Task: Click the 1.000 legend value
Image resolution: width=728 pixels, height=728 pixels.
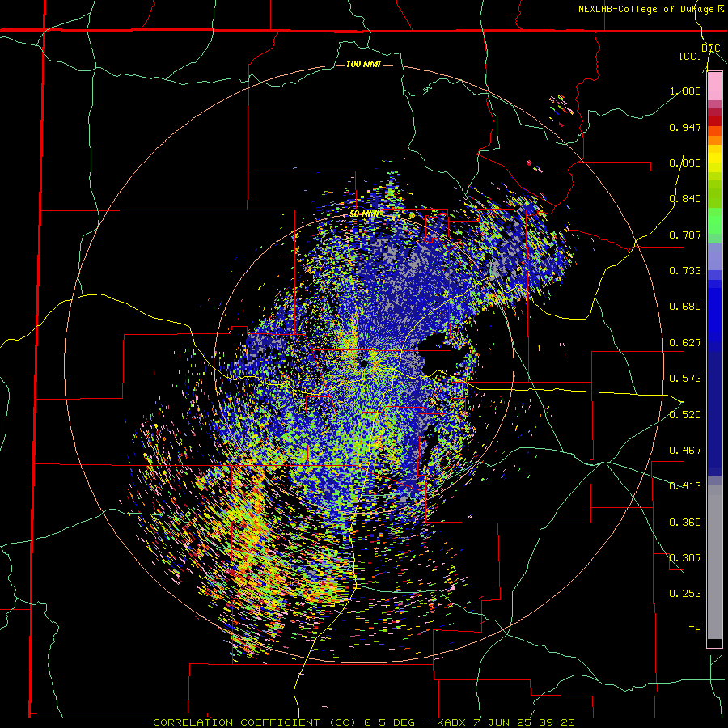Action: [685, 91]
